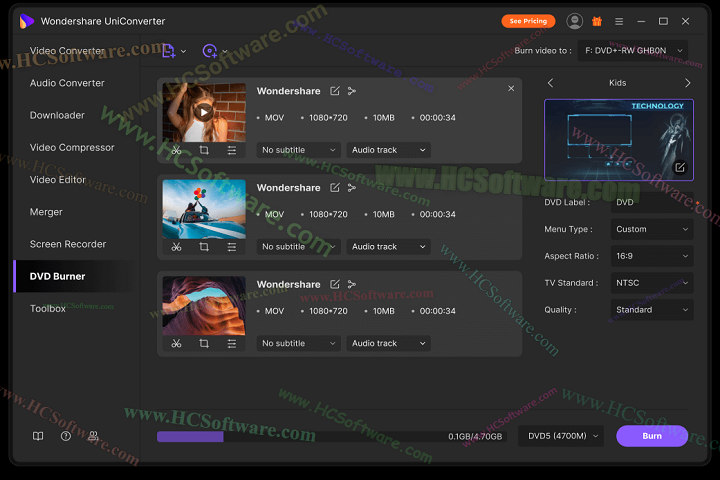This screenshot has width=720, height=480.
Task: Play the first video with brick wall thumbnail
Action: (204, 112)
